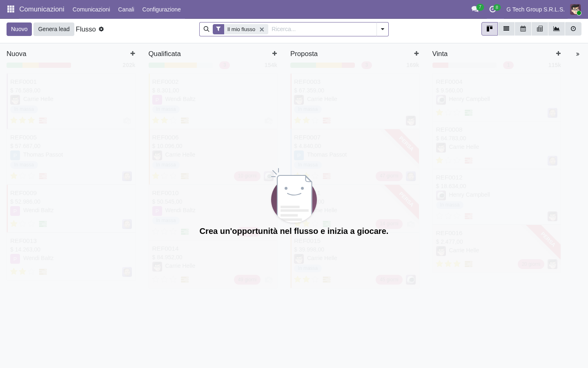Open the user avatar menu

coord(575,9)
